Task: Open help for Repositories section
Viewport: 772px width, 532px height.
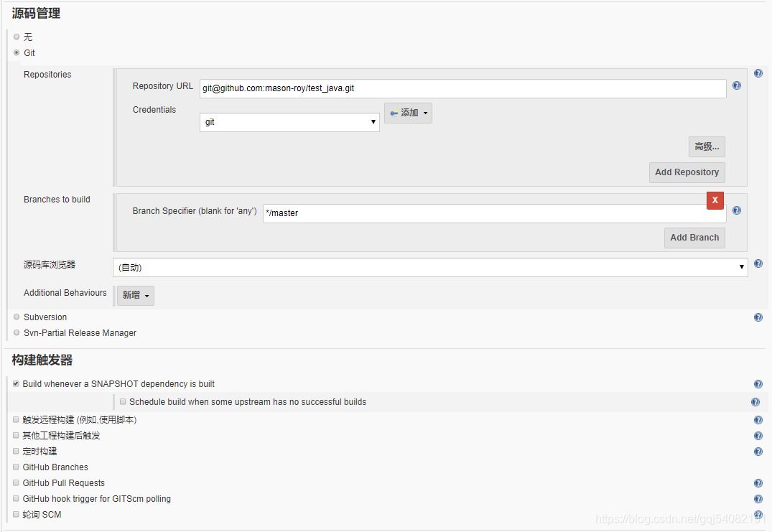Action: point(758,73)
